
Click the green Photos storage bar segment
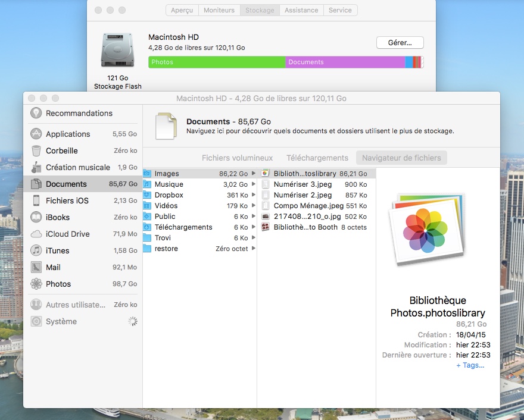point(217,62)
